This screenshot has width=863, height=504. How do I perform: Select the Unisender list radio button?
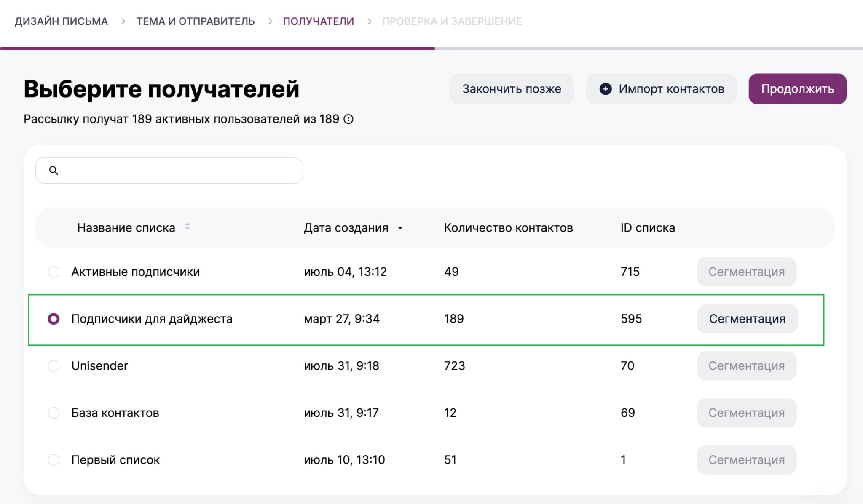click(x=54, y=365)
